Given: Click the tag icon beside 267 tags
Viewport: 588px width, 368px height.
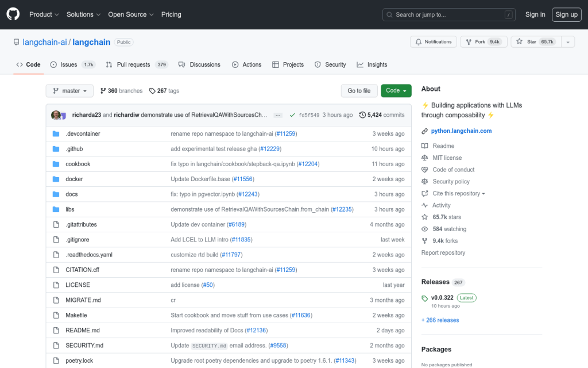Looking at the screenshot, I should tap(152, 91).
